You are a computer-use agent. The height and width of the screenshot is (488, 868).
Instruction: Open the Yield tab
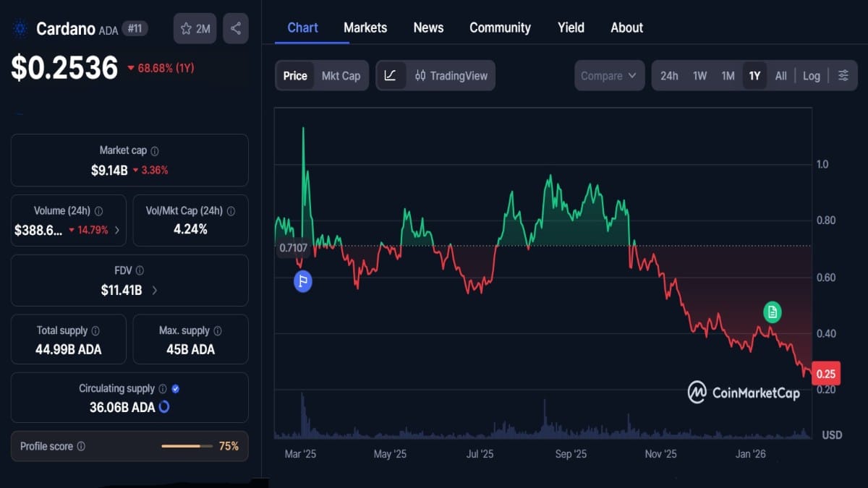click(571, 27)
